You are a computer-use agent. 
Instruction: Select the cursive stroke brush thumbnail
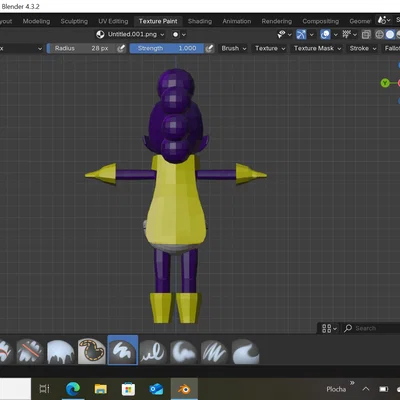click(153, 351)
